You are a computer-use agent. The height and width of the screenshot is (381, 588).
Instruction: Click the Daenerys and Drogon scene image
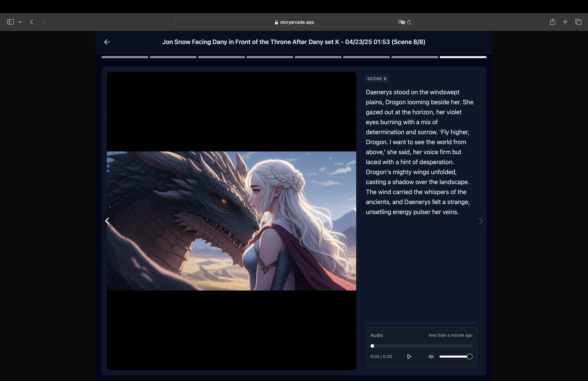click(x=231, y=221)
